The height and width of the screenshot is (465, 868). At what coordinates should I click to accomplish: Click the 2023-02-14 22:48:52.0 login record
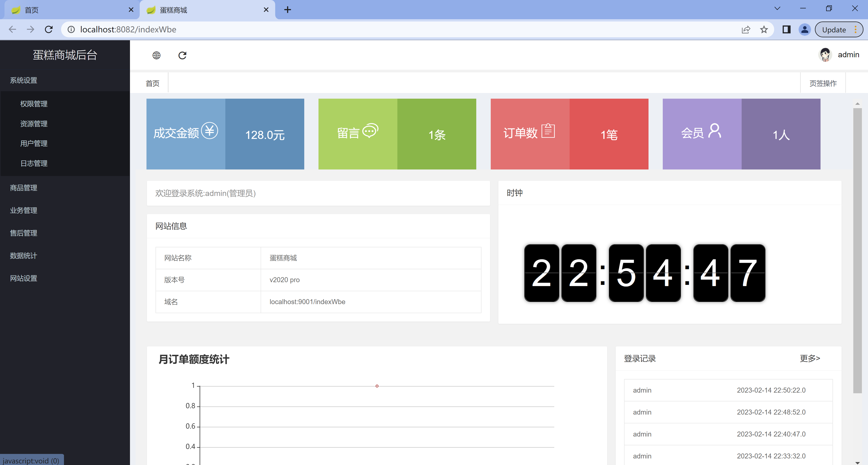click(728, 412)
